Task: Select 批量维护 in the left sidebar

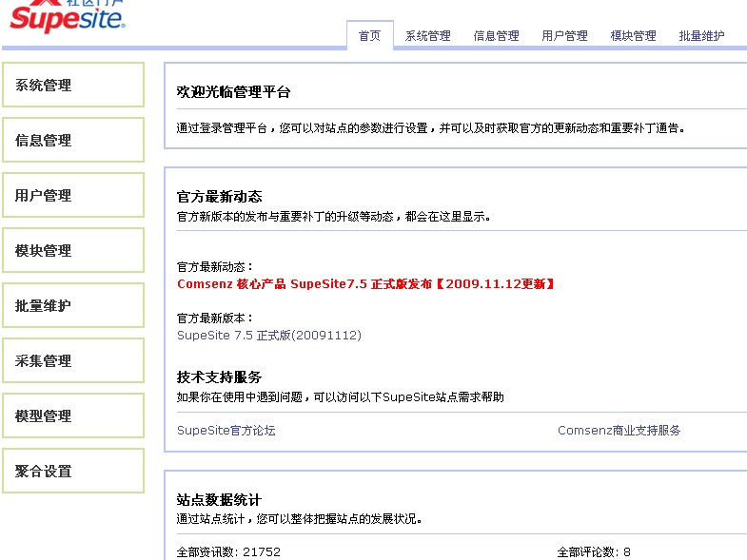Action: click(73, 306)
